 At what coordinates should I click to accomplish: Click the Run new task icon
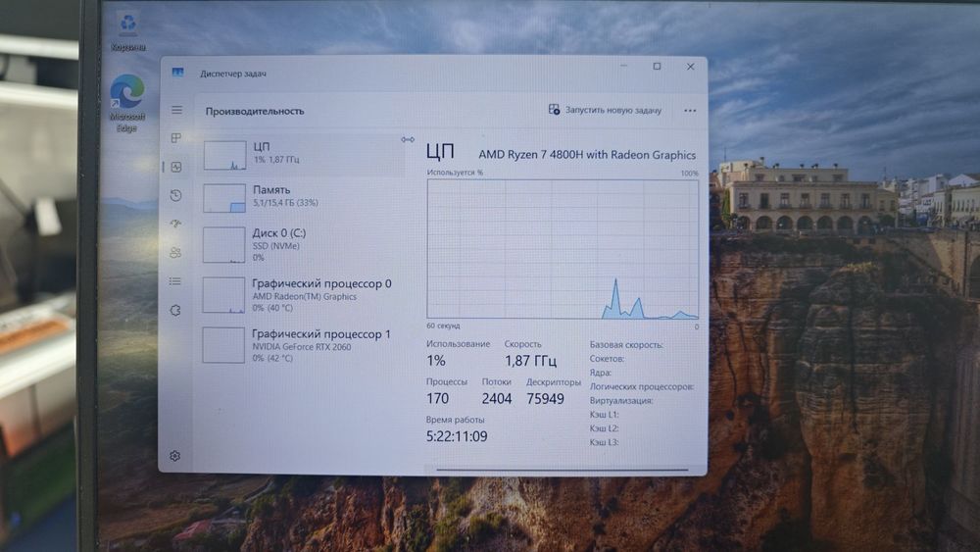coord(554,110)
